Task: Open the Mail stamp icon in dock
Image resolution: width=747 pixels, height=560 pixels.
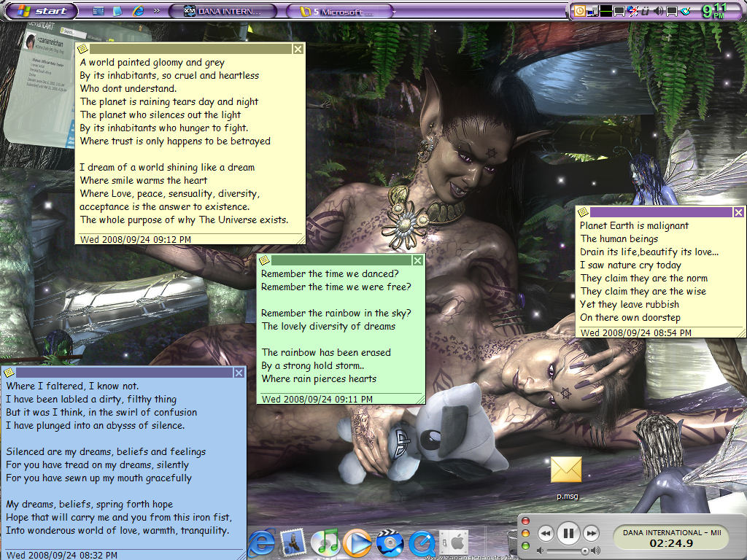Action: pyautogui.click(x=293, y=543)
